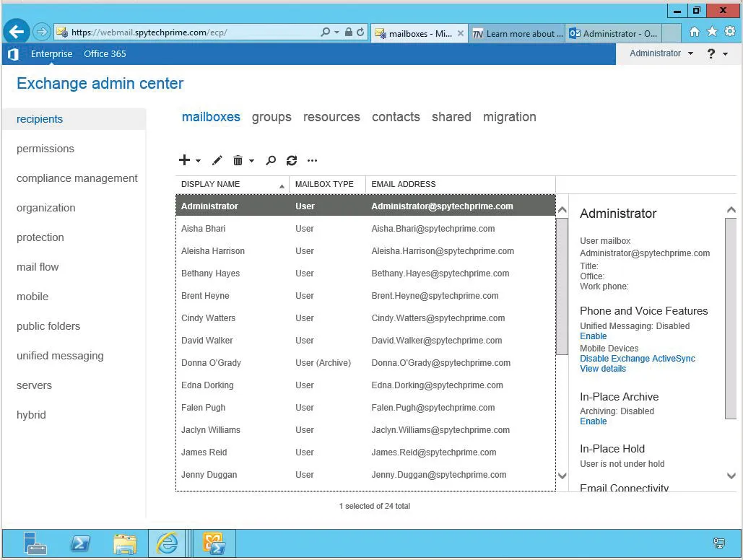Switch to the shared tab
Image resolution: width=743 pixels, height=560 pixels.
point(451,117)
